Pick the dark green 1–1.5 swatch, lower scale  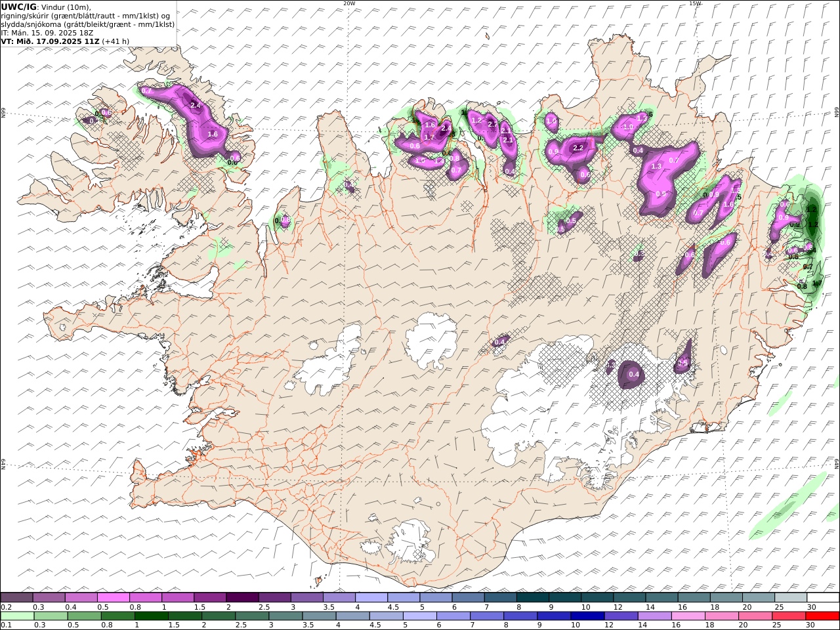coord(151,616)
